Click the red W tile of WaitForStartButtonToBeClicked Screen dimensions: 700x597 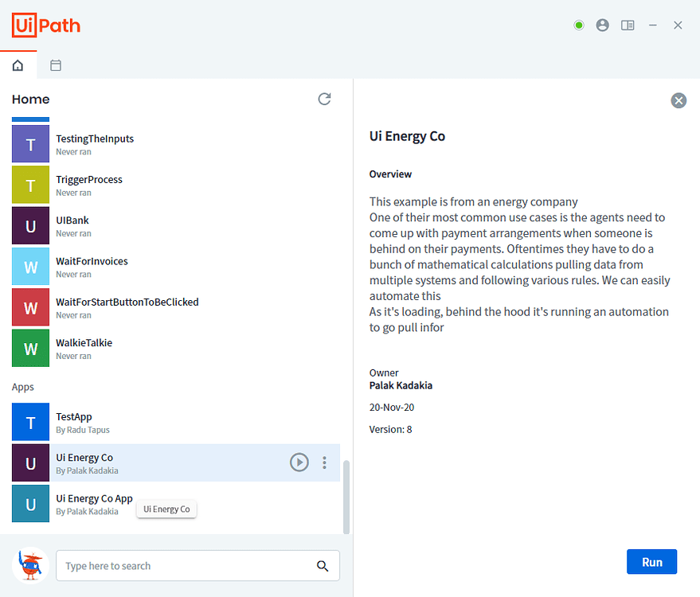[x=30, y=307]
